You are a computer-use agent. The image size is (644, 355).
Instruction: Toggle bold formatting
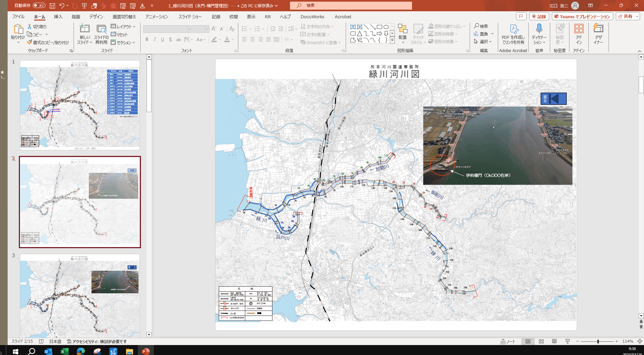point(147,39)
